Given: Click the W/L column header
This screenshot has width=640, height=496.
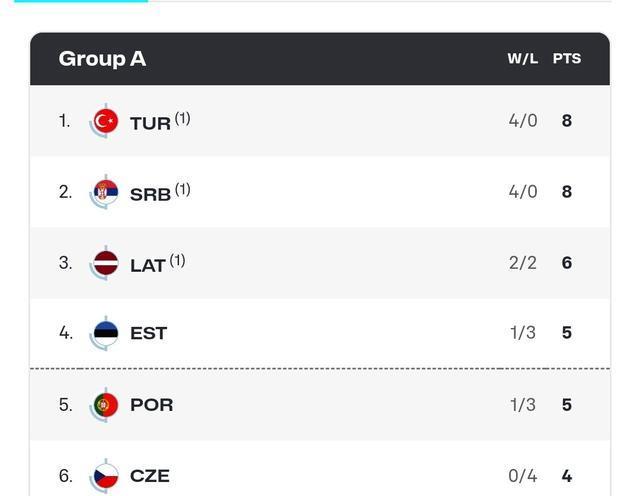Looking at the screenshot, I should point(522,59).
